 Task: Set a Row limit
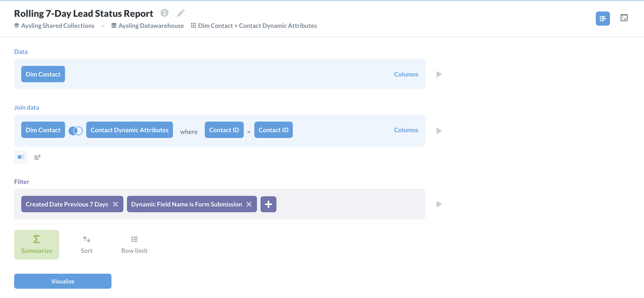coord(134,245)
